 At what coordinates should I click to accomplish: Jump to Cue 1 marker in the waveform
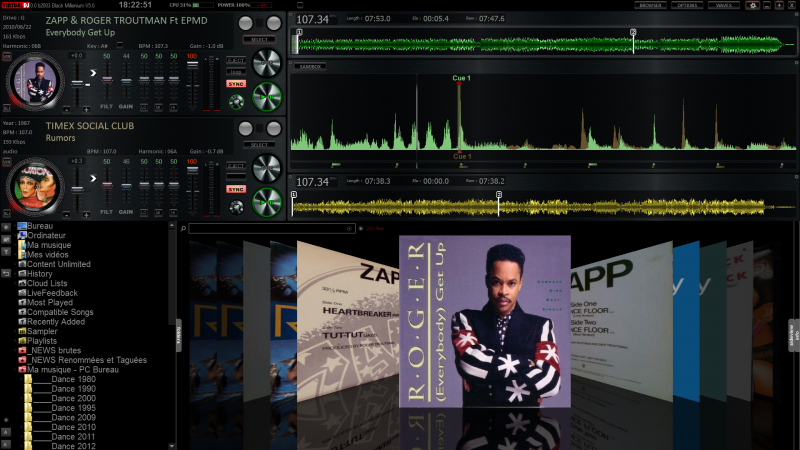(461, 78)
